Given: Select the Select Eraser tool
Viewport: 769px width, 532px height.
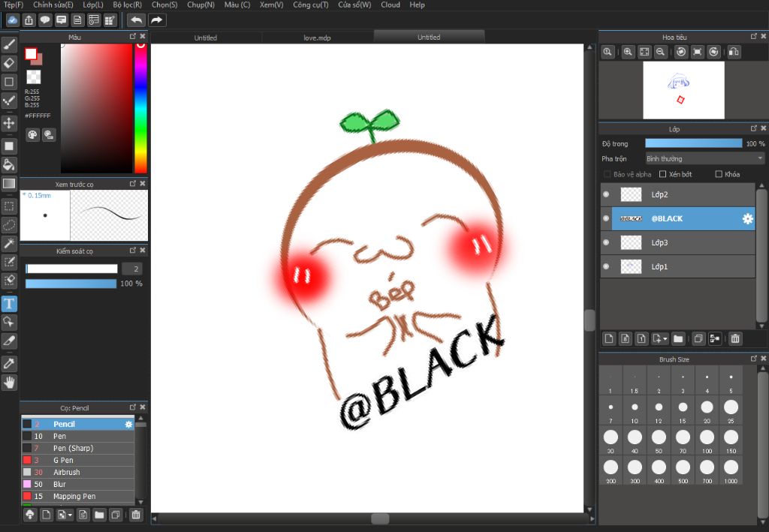Looking at the screenshot, I should pos(9,280).
